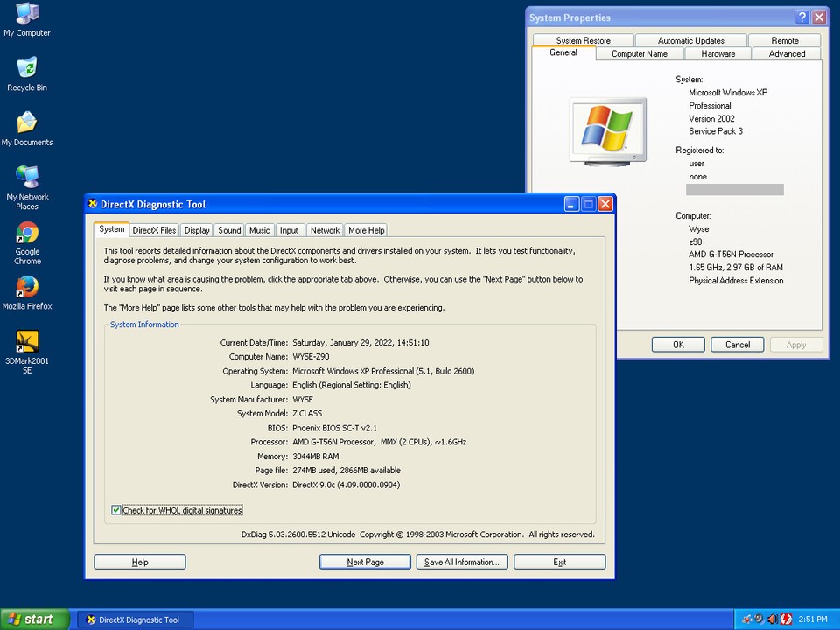Uncheck Check for WHQL digital signatures
The height and width of the screenshot is (630, 840).
[116, 510]
